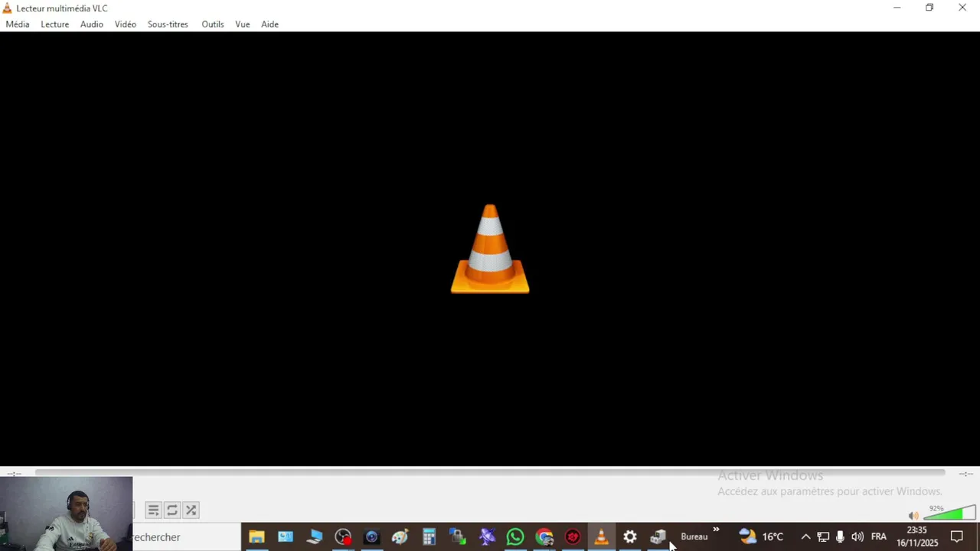This screenshot has height=551, width=980.
Task: Open the Vidéo menu
Action: pyautogui.click(x=126, y=24)
